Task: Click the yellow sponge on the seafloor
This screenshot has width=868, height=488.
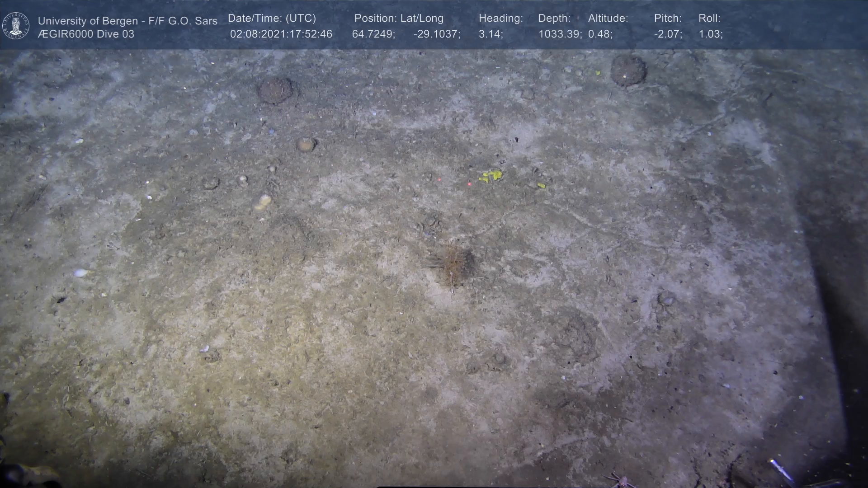Action: 491,175
